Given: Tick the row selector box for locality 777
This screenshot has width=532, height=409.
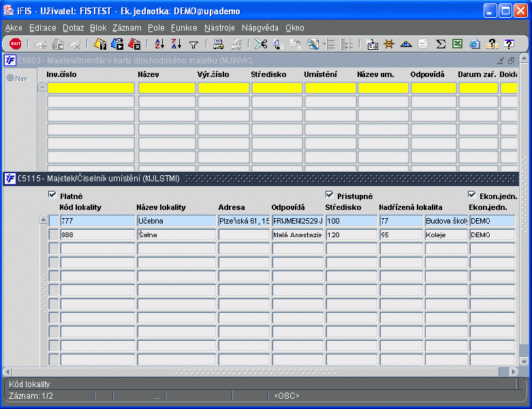Looking at the screenshot, I should pos(54,221).
